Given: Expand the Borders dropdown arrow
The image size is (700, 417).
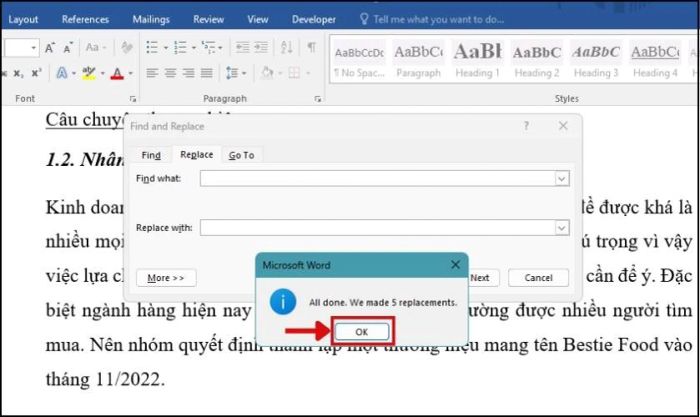Looking at the screenshot, I should pyautogui.click(x=308, y=73).
